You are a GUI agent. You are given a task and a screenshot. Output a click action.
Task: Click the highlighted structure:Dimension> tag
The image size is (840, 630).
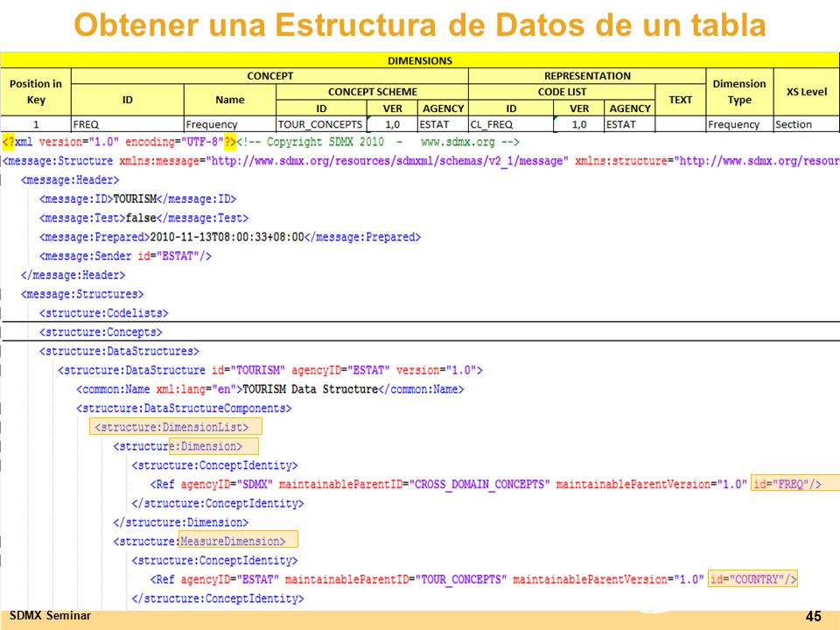213,445
